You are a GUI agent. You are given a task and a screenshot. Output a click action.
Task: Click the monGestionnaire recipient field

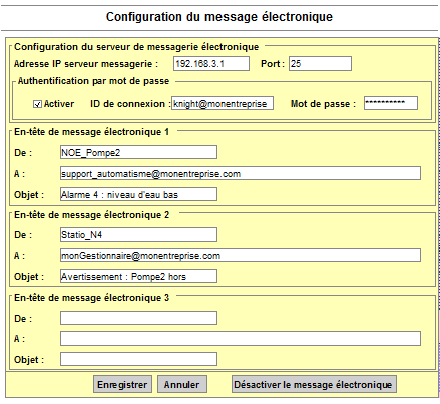click(x=240, y=255)
